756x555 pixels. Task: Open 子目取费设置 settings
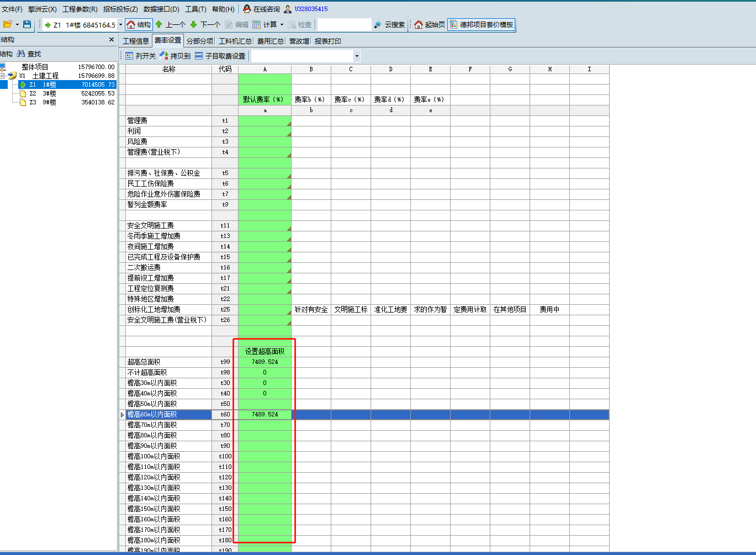220,56
